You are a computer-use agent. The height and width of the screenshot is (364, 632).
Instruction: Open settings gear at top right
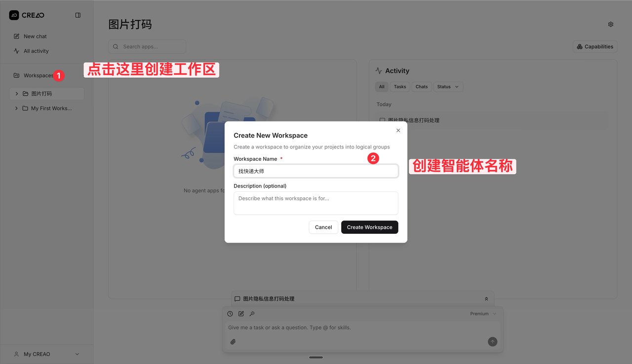[611, 24]
